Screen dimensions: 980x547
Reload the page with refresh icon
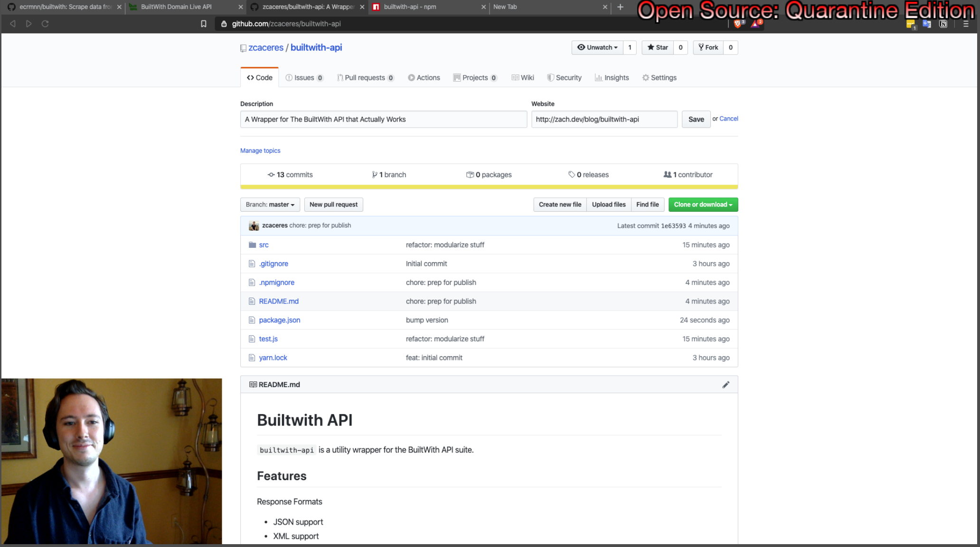click(x=45, y=24)
